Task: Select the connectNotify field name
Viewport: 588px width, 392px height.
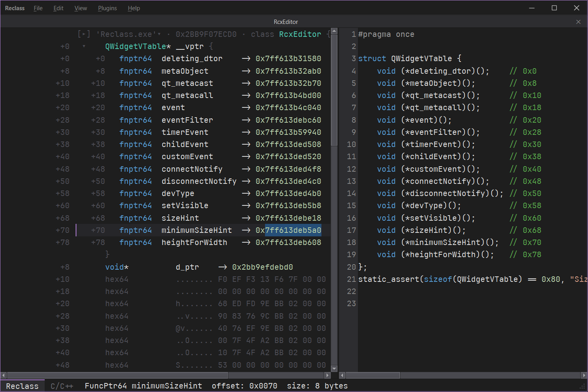Action: click(192, 169)
